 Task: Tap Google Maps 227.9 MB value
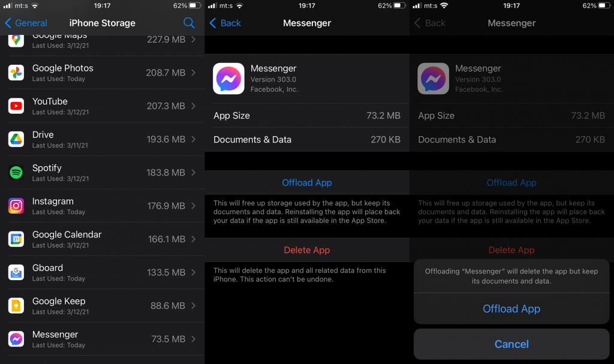[x=166, y=40]
